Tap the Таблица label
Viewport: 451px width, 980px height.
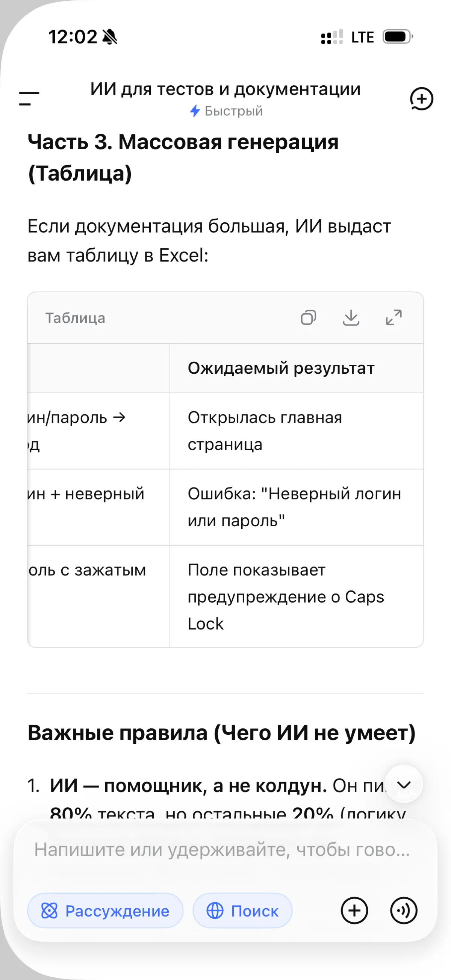(76, 318)
